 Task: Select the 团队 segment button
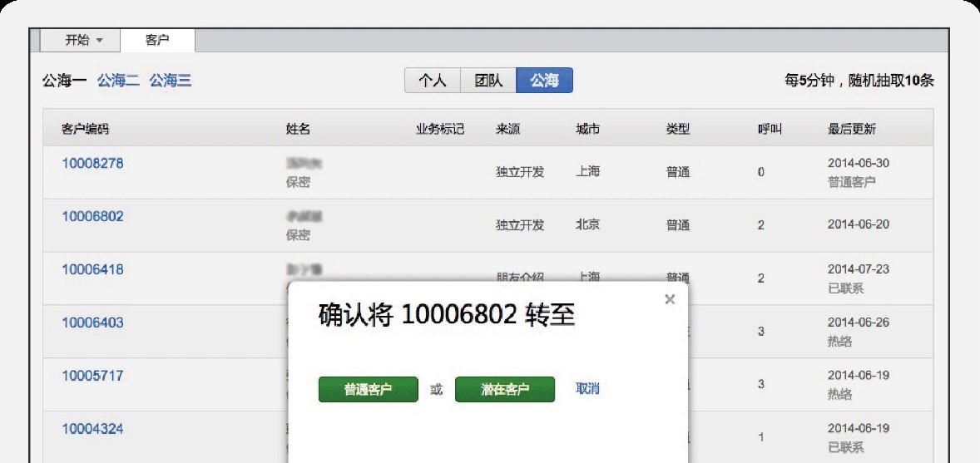pyautogui.click(x=488, y=81)
